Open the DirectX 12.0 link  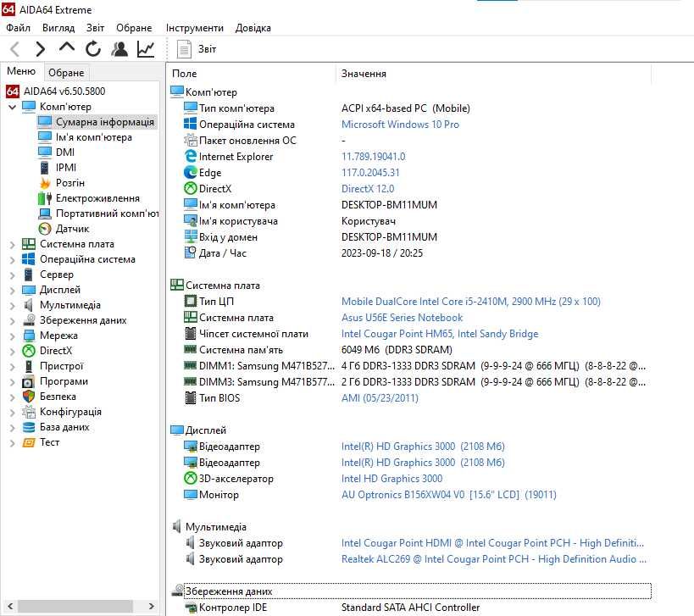coord(368,189)
